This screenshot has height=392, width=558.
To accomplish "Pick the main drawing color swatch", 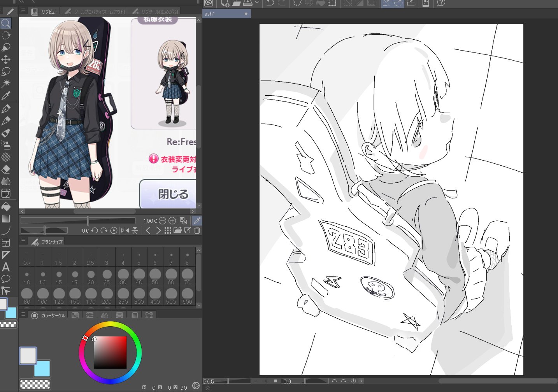I will [28, 356].
